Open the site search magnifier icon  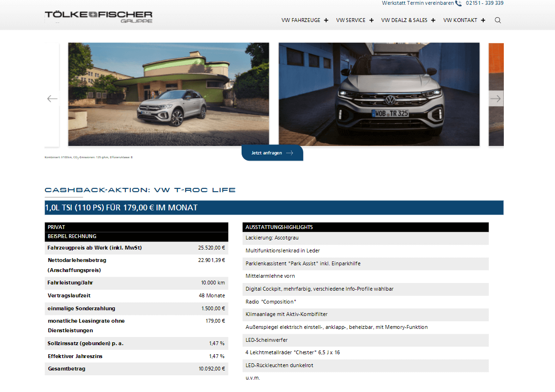point(498,20)
